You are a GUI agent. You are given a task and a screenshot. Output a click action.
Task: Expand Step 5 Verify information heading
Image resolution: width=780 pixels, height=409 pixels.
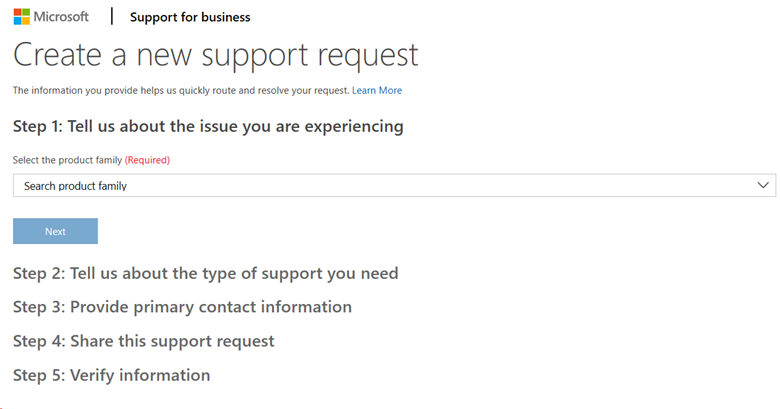(x=111, y=375)
